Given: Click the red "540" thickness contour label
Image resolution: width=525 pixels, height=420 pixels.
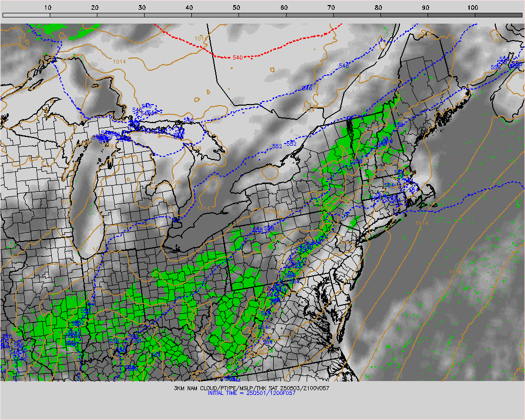Looking at the screenshot, I should pyautogui.click(x=237, y=57).
